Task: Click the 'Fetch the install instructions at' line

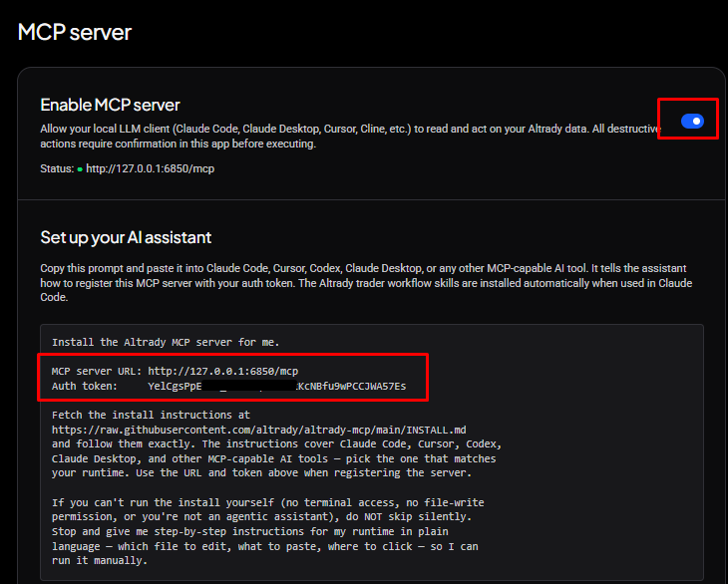Action: tap(151, 415)
